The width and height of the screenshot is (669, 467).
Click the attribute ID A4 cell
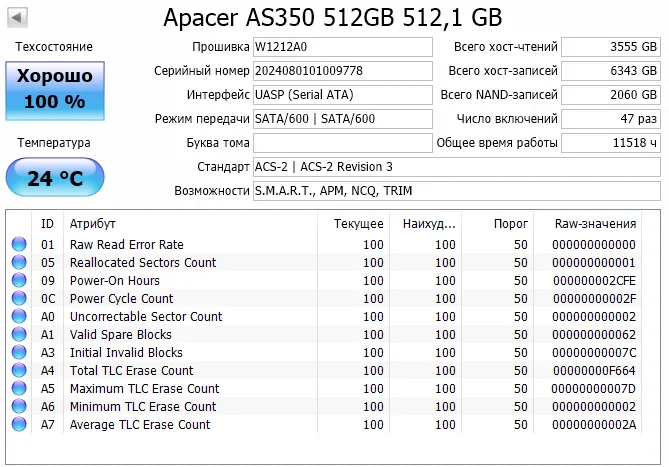coord(48,371)
